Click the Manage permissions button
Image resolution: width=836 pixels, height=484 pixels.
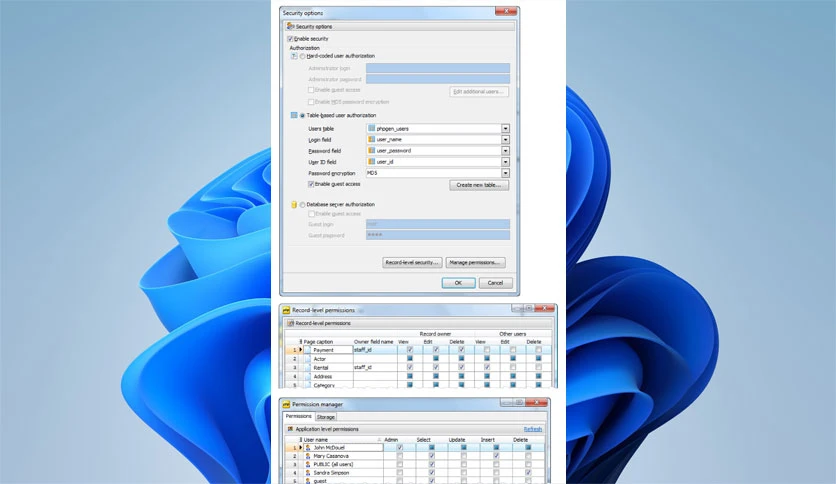pos(475,263)
